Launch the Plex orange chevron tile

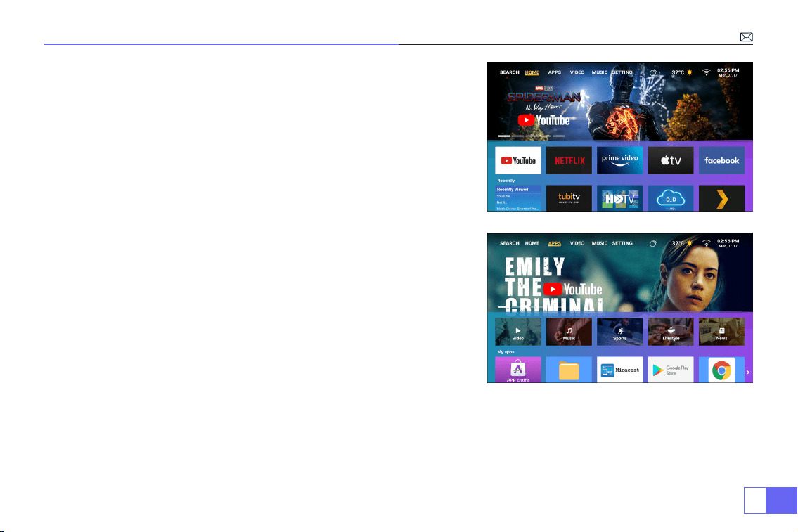(x=721, y=198)
